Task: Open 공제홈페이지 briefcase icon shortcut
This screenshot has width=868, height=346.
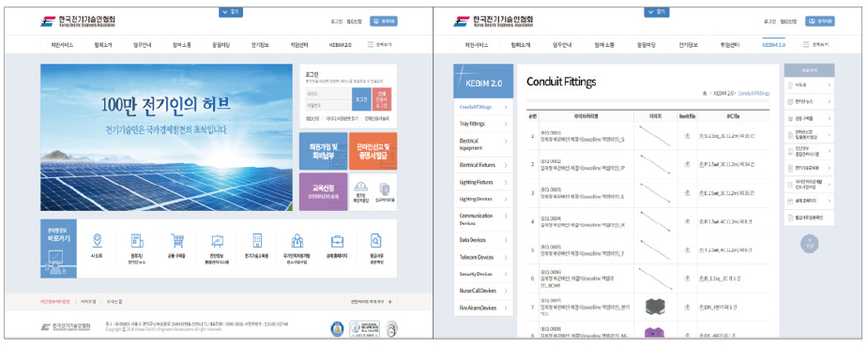Action: (x=337, y=241)
